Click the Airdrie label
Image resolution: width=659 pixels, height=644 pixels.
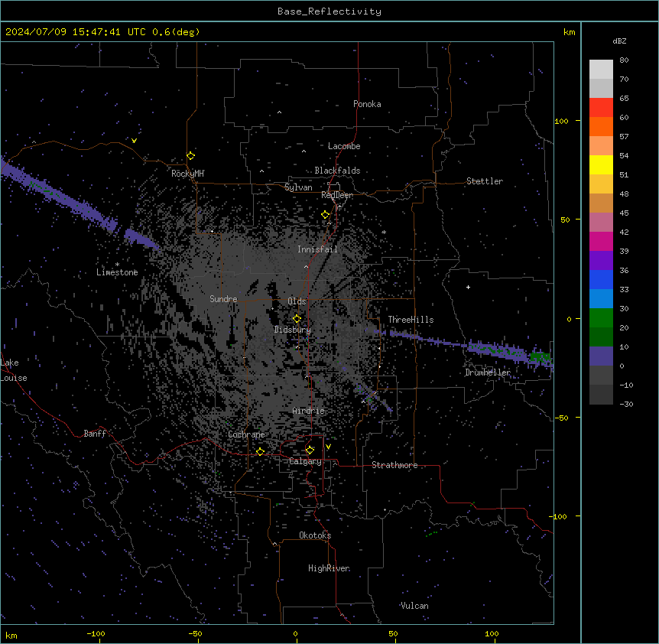309,411
